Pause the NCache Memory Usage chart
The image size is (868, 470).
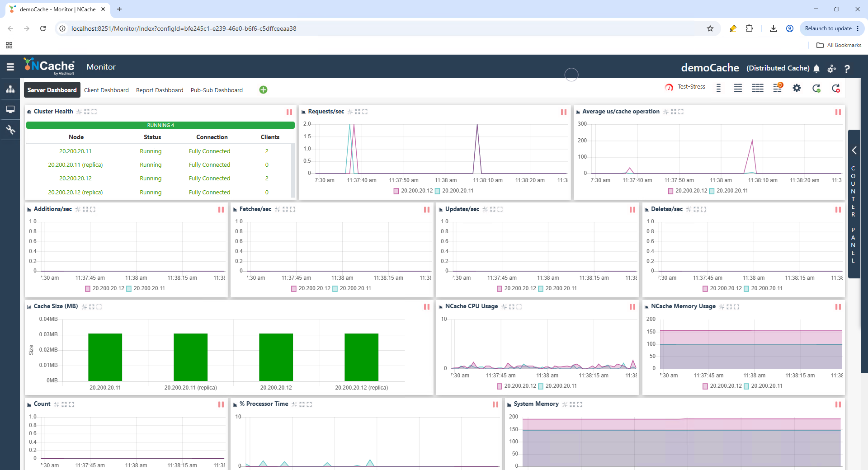[838, 307]
